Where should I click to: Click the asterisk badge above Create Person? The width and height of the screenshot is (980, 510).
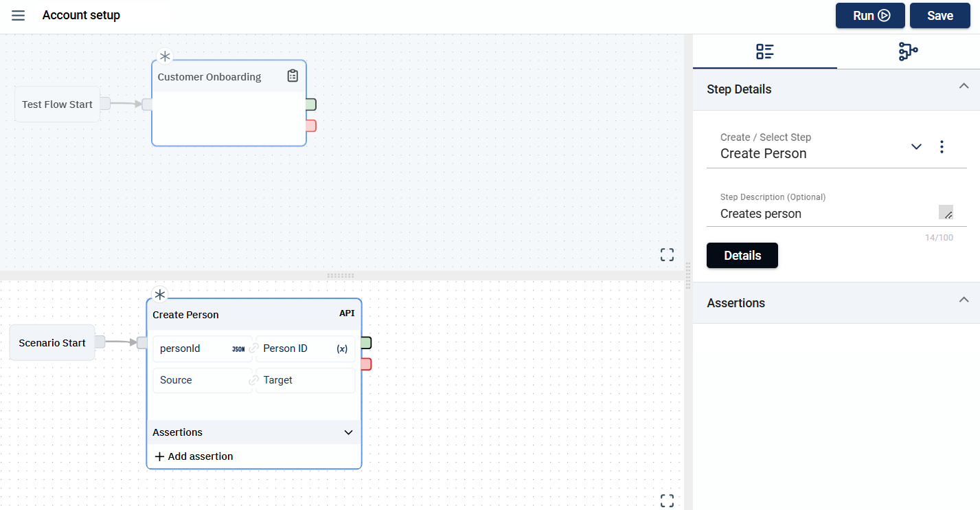click(x=160, y=295)
